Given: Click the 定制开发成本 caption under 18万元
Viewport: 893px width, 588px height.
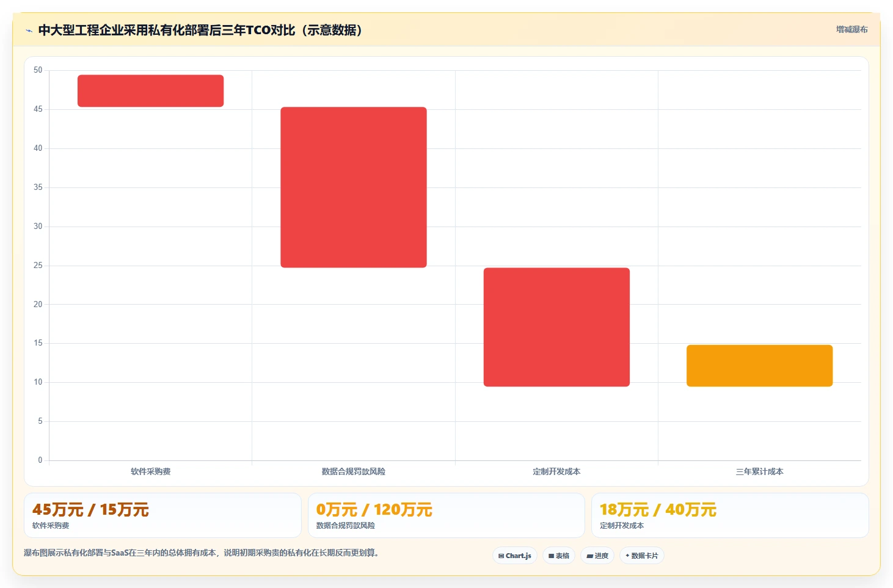Looking at the screenshot, I should (622, 526).
